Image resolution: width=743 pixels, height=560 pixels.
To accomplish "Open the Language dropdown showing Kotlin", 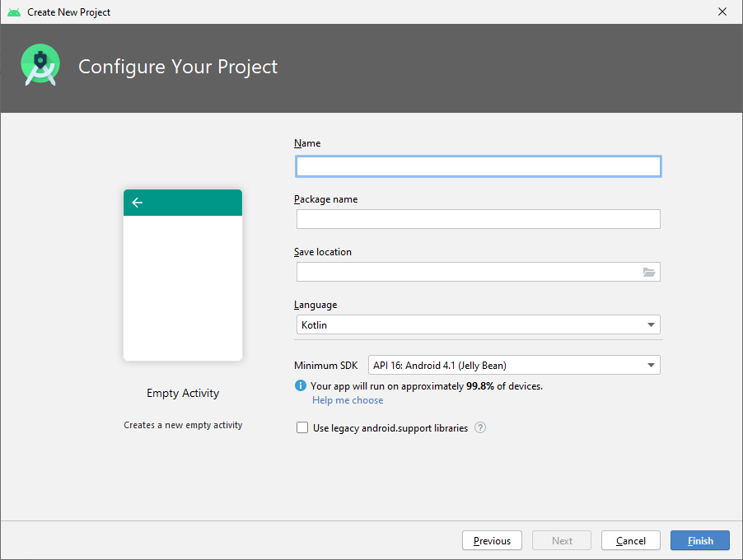I will point(478,324).
